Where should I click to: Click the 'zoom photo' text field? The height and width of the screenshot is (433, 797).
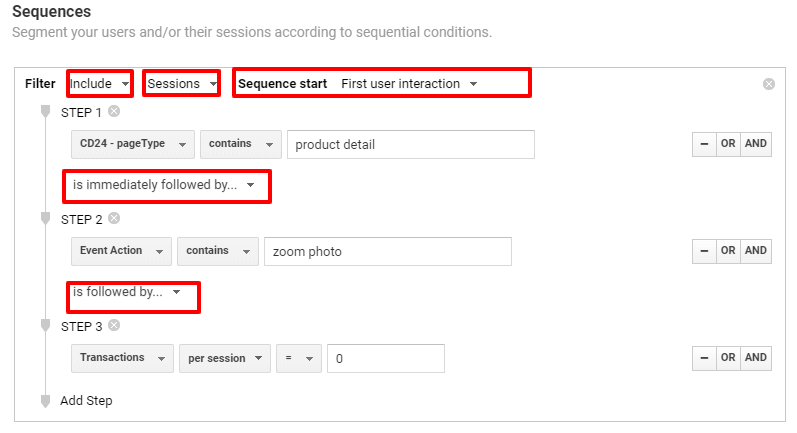388,252
